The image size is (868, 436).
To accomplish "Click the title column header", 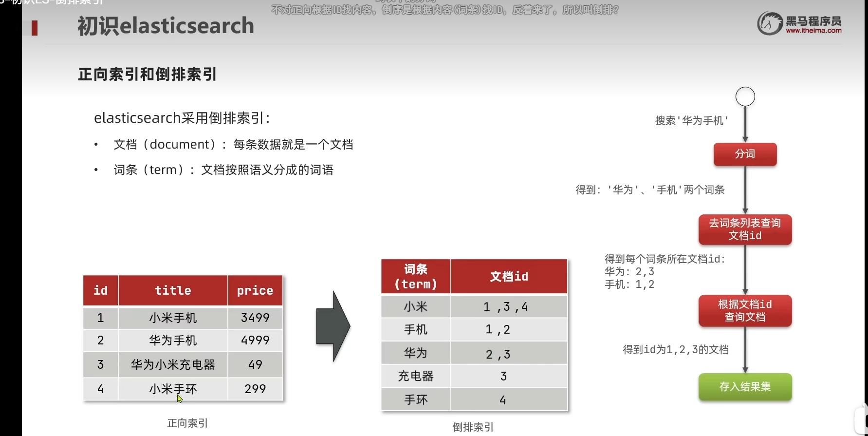I will (x=173, y=291).
